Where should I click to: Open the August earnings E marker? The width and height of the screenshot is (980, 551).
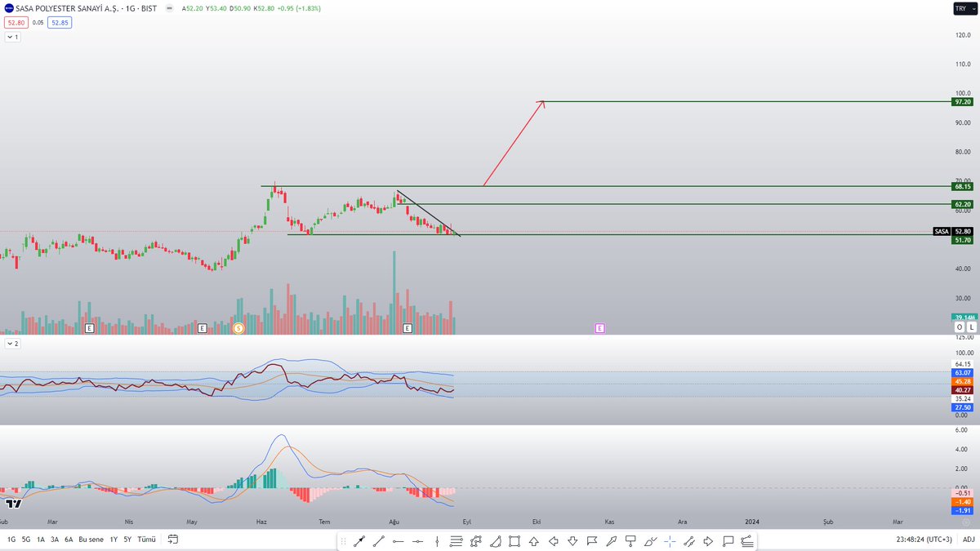tap(408, 328)
